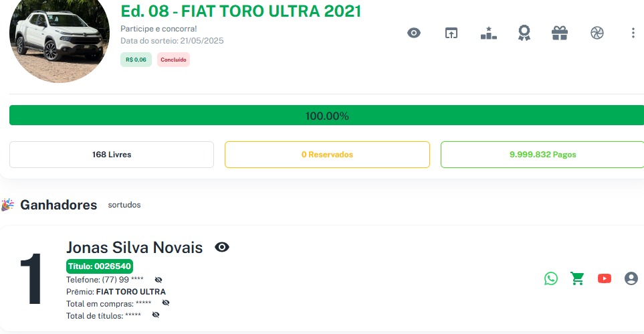
Task: Click the award ribbon icon
Action: [524, 33]
